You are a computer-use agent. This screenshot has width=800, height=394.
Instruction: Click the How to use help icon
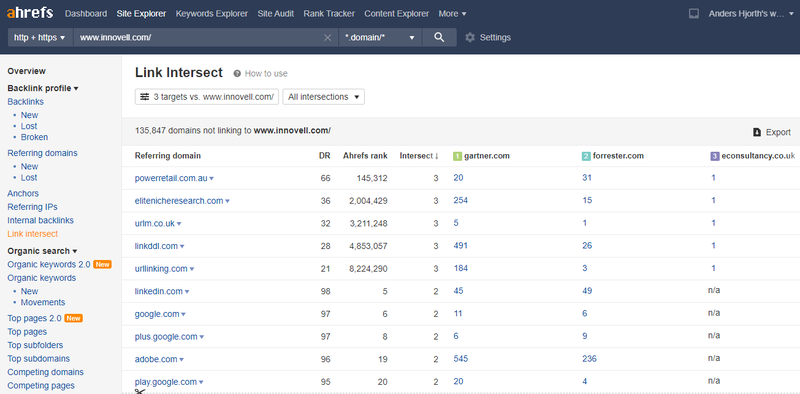237,73
